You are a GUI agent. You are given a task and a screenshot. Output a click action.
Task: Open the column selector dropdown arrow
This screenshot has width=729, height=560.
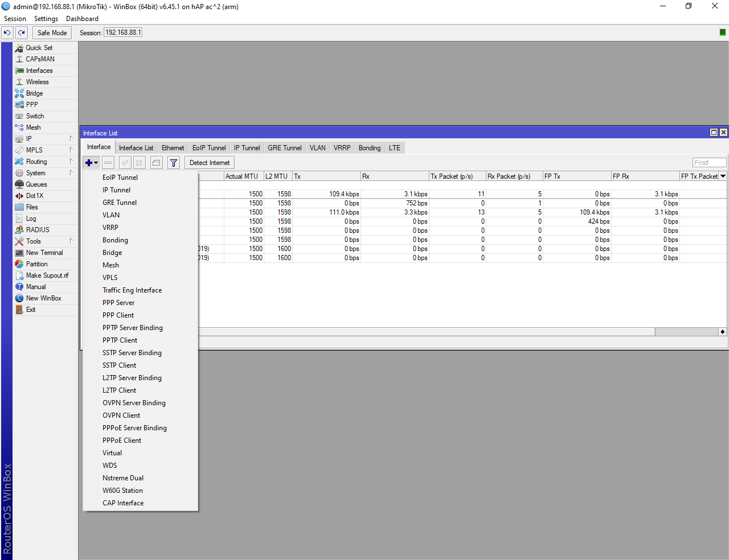point(723,176)
